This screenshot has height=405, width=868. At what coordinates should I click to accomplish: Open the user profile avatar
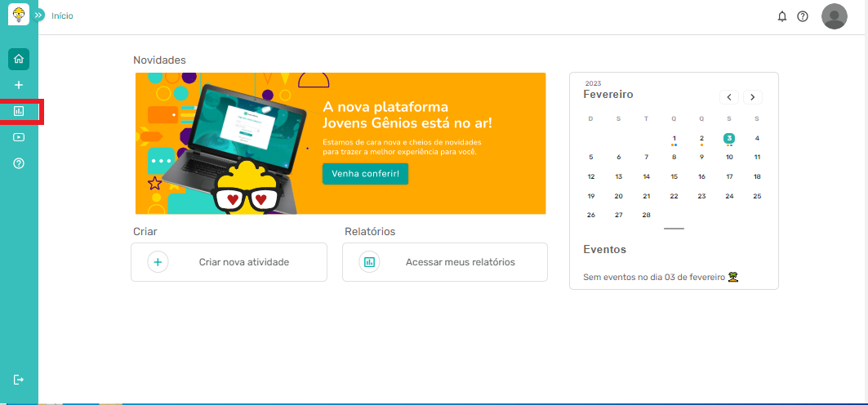pos(834,16)
